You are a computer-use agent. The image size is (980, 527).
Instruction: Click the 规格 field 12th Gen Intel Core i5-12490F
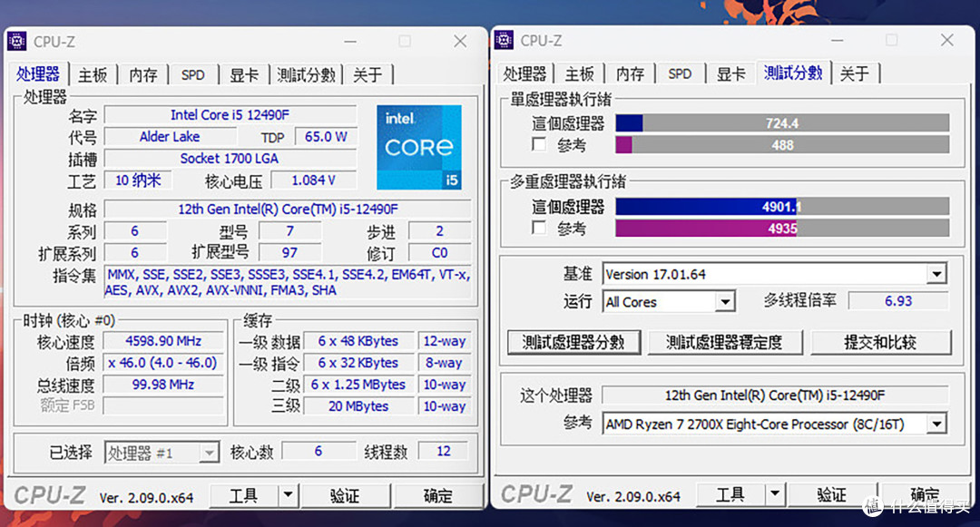tap(288, 210)
